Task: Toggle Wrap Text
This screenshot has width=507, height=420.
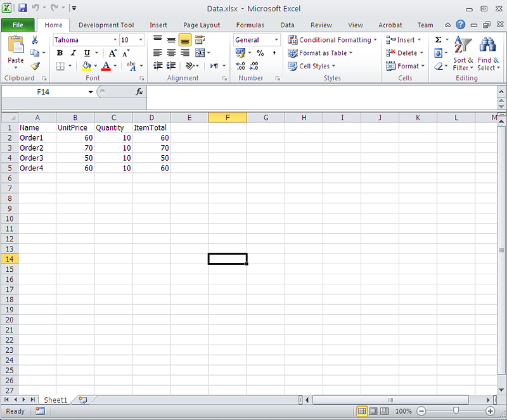Action: click(200, 40)
